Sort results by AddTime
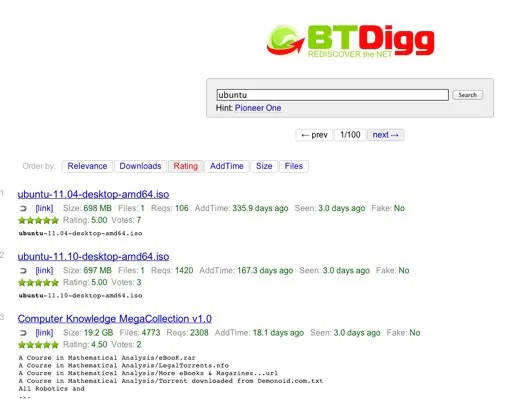This screenshot has height=399, width=525. [227, 166]
